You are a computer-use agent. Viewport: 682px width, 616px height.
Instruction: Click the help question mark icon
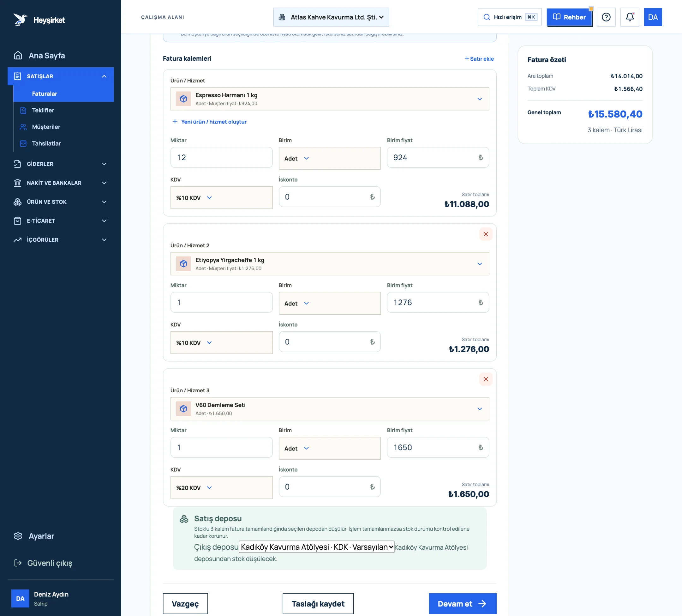[606, 17]
